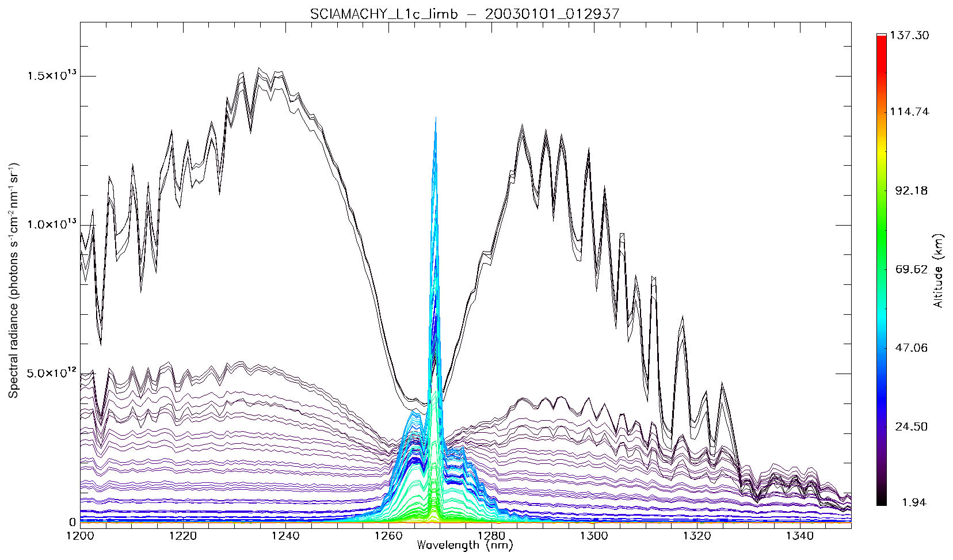Click the 1.94 colorbar tick label
The image size is (953, 560).
[x=914, y=502]
